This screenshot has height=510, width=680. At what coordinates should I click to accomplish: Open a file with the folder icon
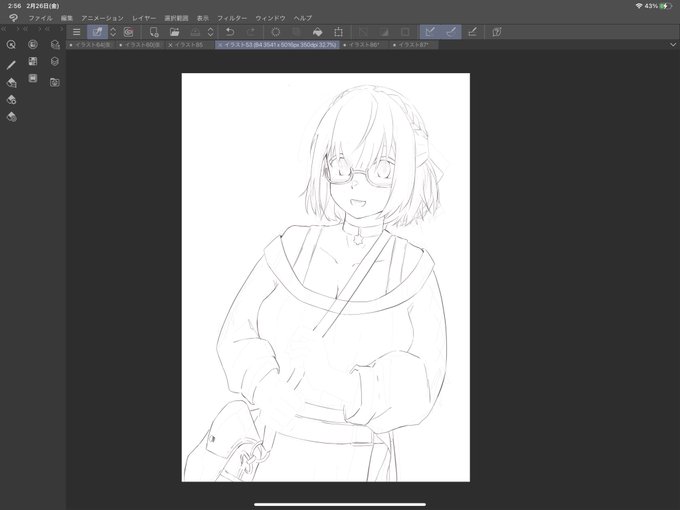click(174, 32)
